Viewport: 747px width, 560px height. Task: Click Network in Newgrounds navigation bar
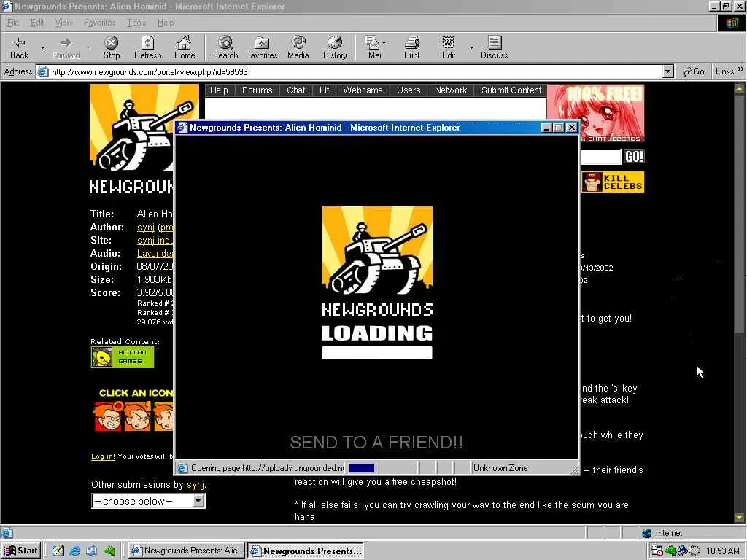pos(451,90)
